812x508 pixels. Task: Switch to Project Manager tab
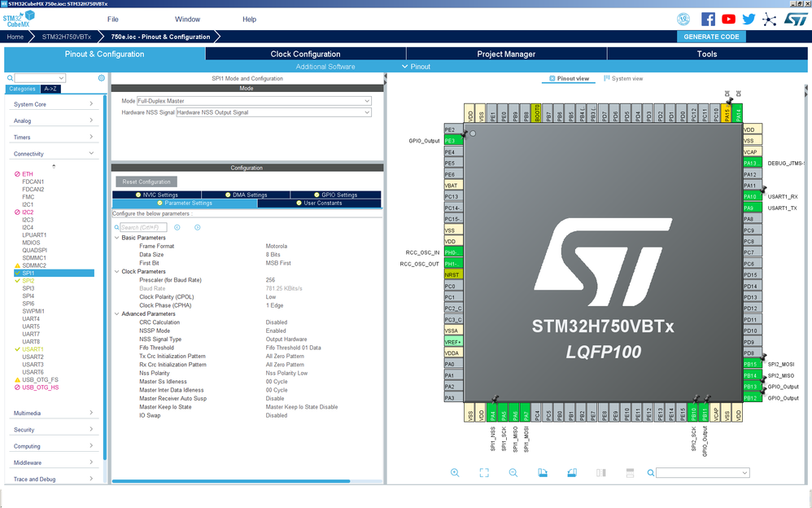[506, 54]
